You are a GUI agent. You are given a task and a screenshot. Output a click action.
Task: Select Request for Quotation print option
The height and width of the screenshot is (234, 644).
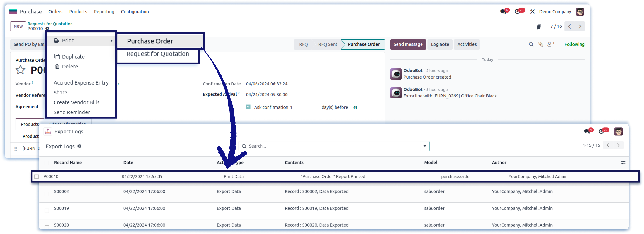[158, 54]
